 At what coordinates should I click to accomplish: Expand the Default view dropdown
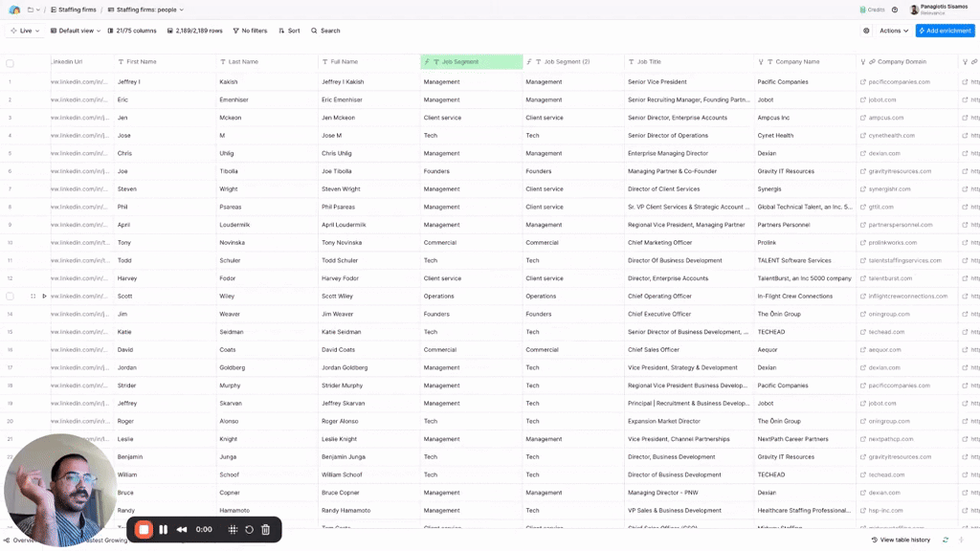point(75,31)
